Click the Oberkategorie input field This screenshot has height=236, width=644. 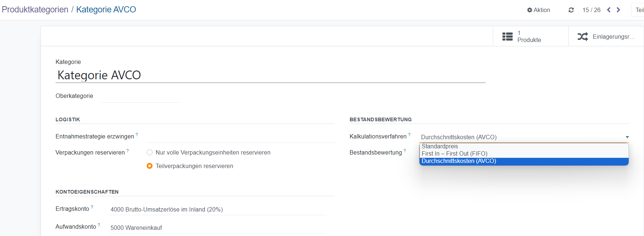click(141, 96)
